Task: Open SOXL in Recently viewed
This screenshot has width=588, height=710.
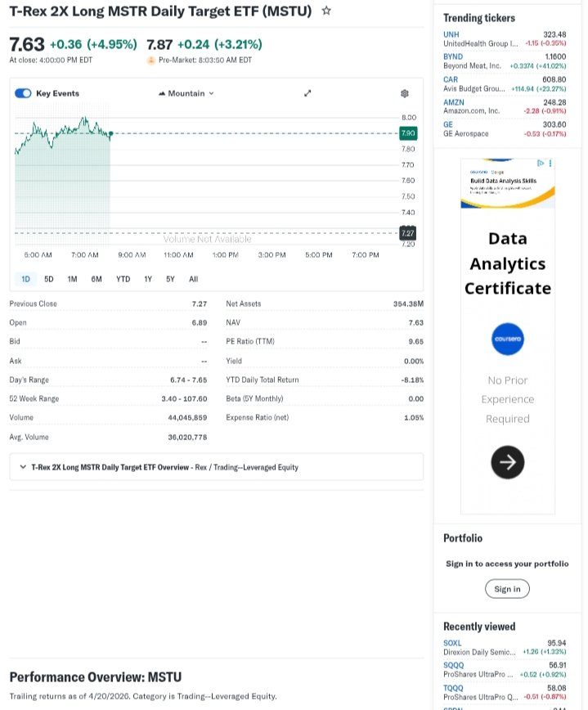Action: coord(452,643)
